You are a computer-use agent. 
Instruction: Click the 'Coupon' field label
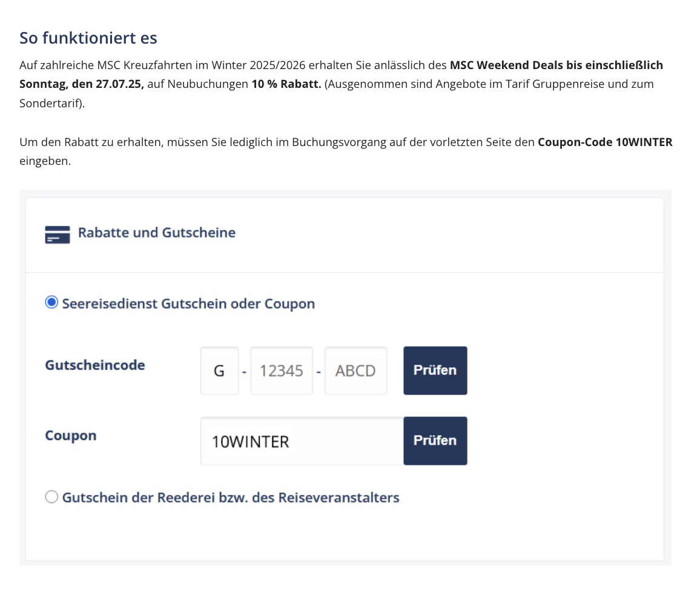[71, 436]
